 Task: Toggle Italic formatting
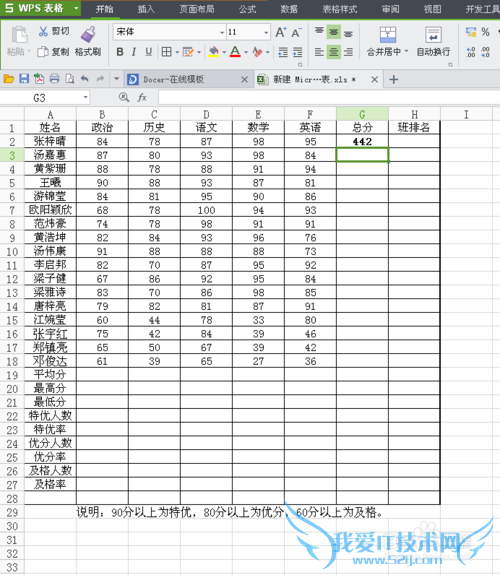[134, 52]
